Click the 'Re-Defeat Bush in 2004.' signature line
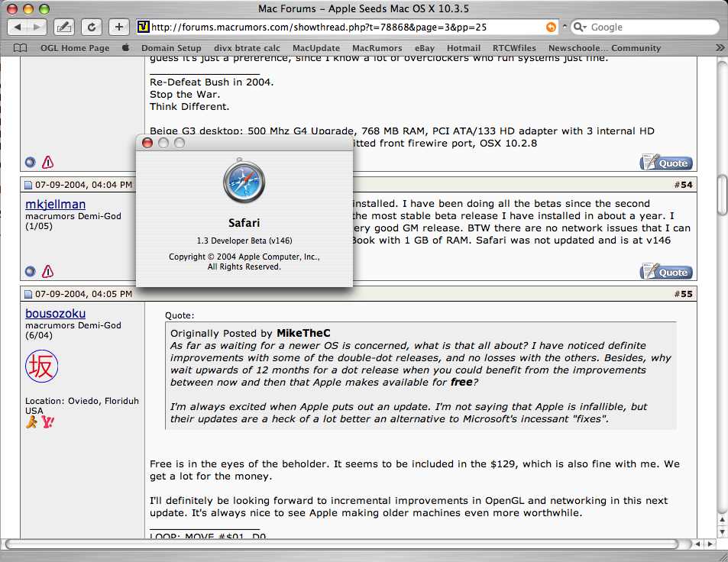728x562 pixels. [x=212, y=82]
